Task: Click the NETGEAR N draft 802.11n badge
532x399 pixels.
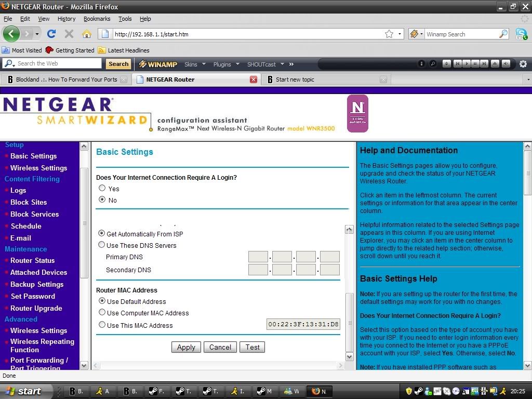Action: 357,114
